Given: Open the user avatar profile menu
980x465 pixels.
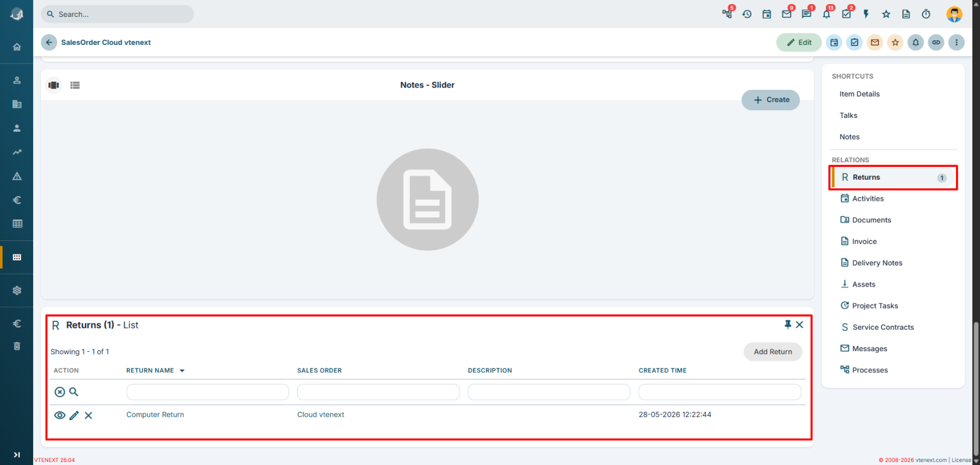Looking at the screenshot, I should point(954,14).
